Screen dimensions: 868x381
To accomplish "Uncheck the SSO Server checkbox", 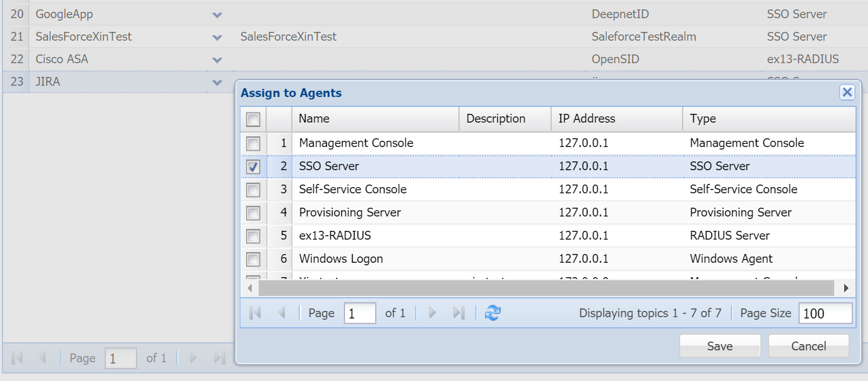I will pyautogui.click(x=253, y=167).
